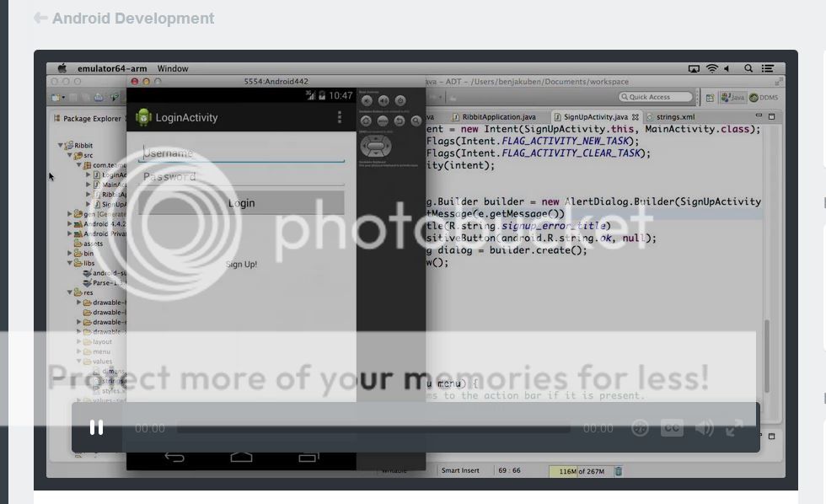Image resolution: width=826 pixels, height=504 pixels.
Task: Open the strings.xml editor tab
Action: click(674, 117)
